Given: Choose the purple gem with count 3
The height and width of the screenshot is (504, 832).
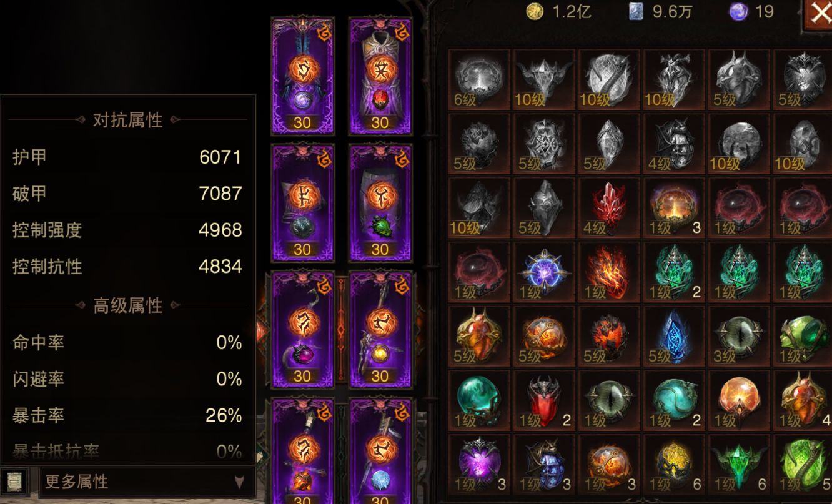Looking at the screenshot, I should point(480,465).
